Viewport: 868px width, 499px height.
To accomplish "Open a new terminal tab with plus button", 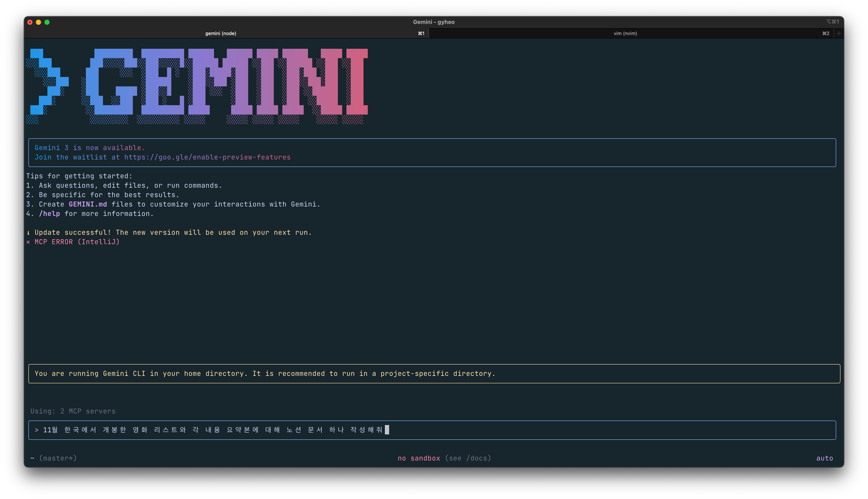I will pos(839,33).
